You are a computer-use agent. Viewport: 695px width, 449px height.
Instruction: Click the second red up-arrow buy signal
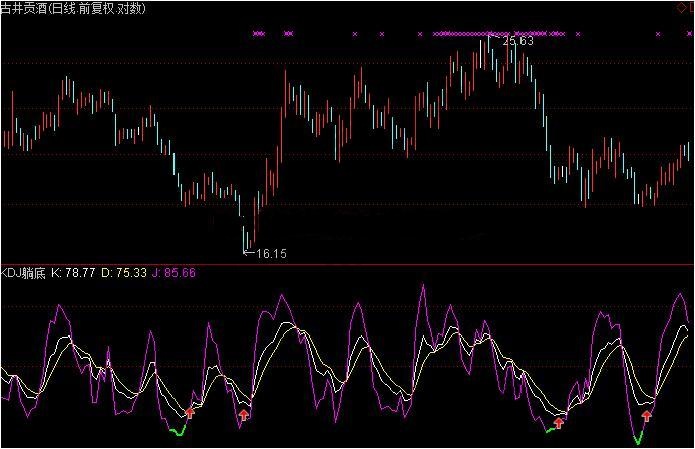(x=243, y=414)
